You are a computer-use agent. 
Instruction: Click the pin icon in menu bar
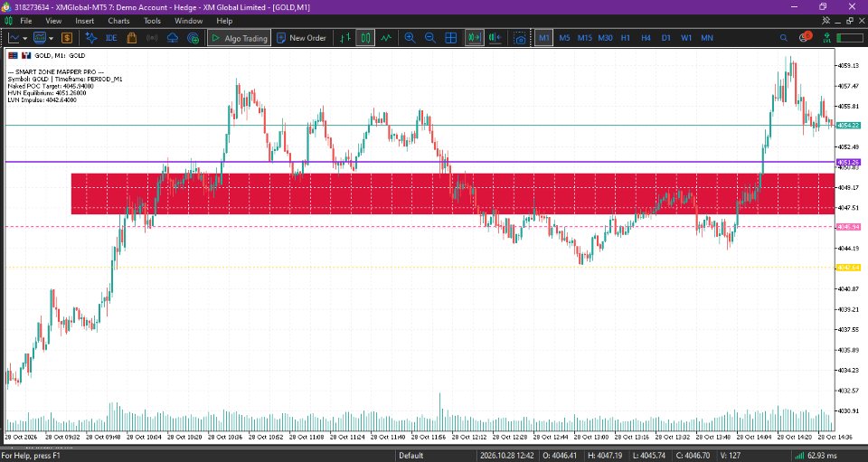click(x=826, y=21)
